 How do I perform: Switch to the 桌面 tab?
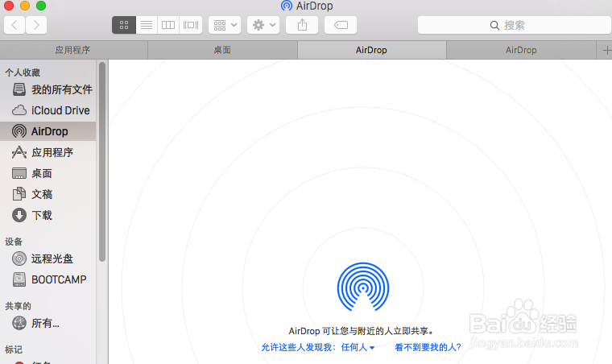(x=222, y=50)
